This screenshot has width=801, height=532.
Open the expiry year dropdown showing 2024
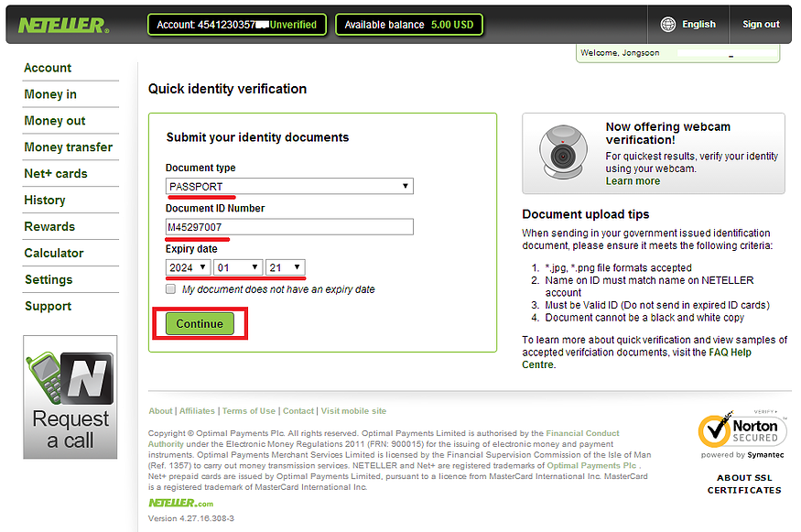[x=188, y=267]
